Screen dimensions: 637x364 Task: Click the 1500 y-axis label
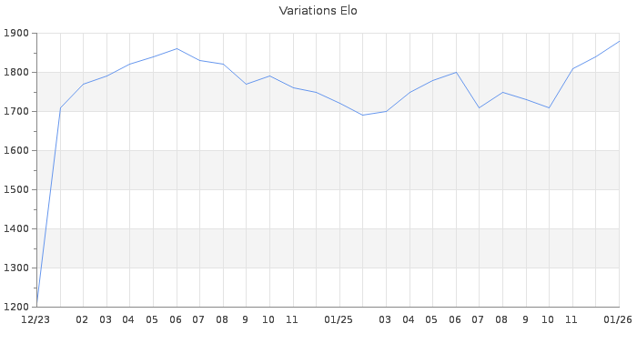coord(15,190)
